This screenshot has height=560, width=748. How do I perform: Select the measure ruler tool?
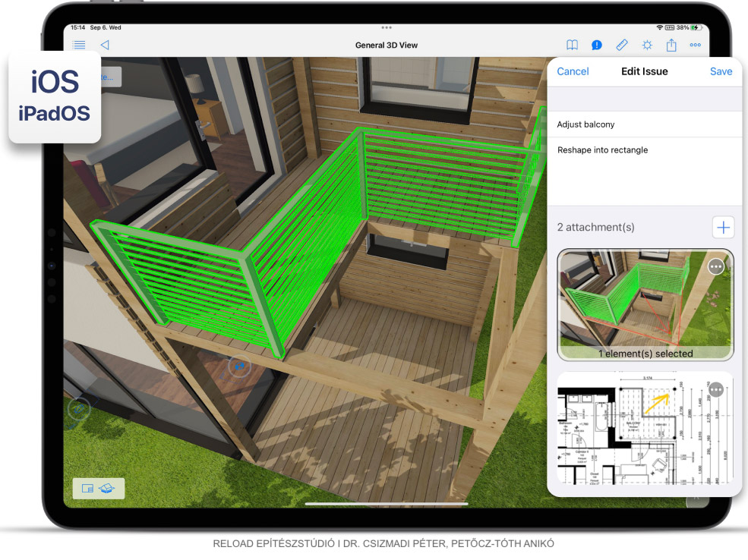click(x=621, y=46)
